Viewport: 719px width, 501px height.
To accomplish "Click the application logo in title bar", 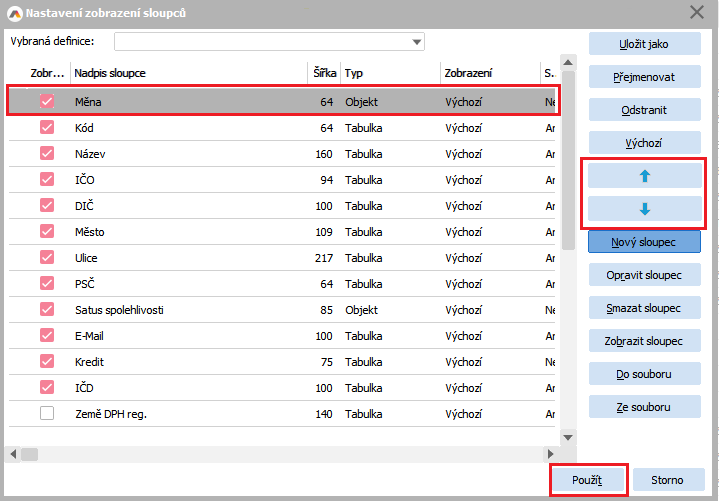I will (x=15, y=13).
